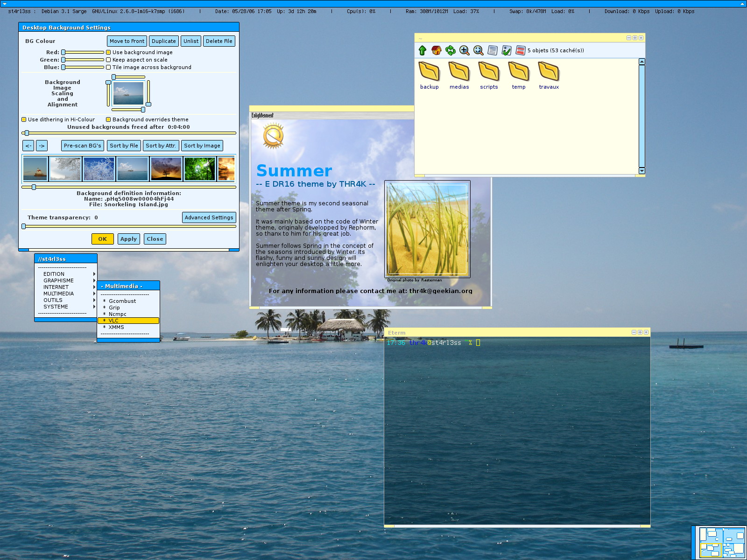This screenshot has height=560, width=747.
Task: Select the sunset tree background thumbnail
Action: [166, 168]
